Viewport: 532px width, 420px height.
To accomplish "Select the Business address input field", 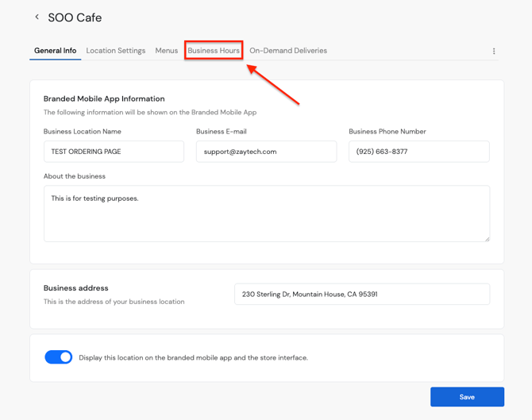I will point(361,294).
